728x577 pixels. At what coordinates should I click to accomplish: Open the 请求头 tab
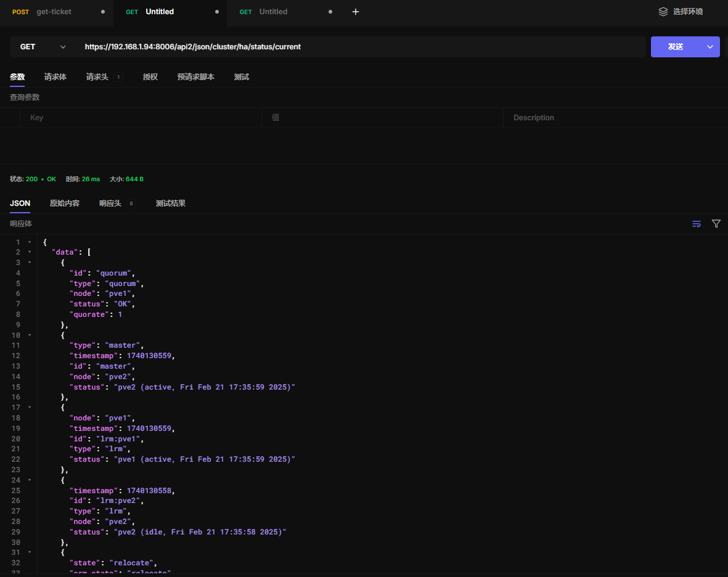pyautogui.click(x=97, y=77)
